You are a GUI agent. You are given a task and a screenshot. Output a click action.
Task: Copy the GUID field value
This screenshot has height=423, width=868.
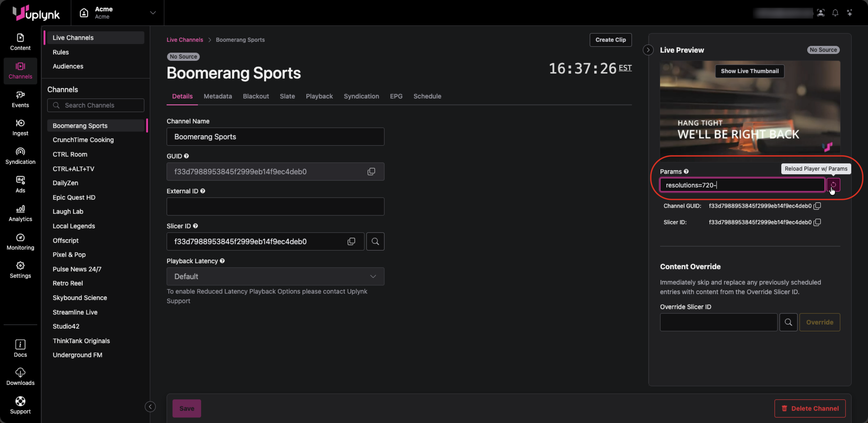coord(371,171)
